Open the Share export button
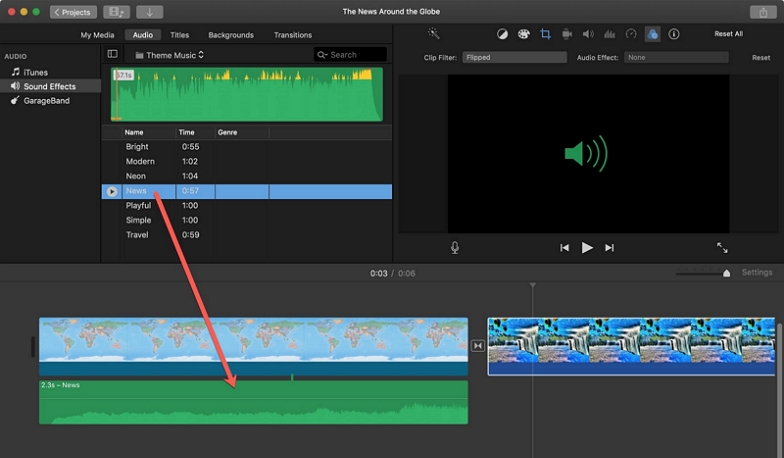Viewport: 784px width, 458px height. click(x=763, y=12)
